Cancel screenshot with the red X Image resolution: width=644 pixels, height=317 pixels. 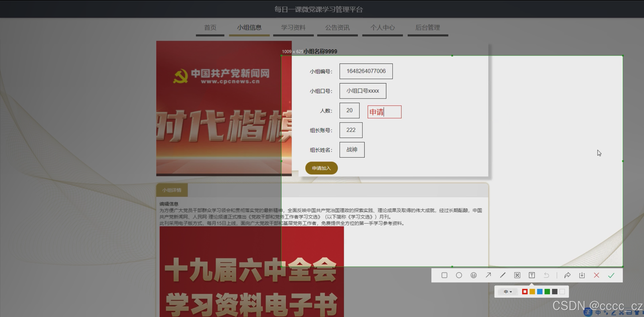pyautogui.click(x=596, y=275)
